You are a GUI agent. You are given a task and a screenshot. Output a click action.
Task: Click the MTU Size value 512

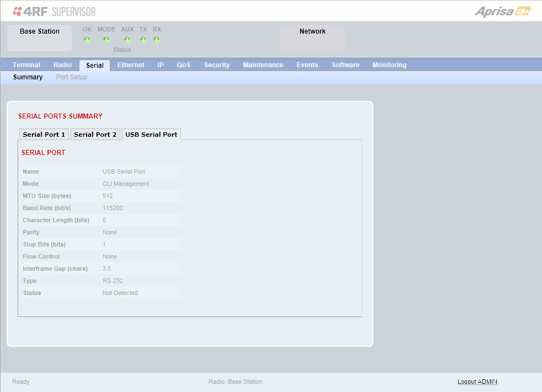(x=108, y=196)
